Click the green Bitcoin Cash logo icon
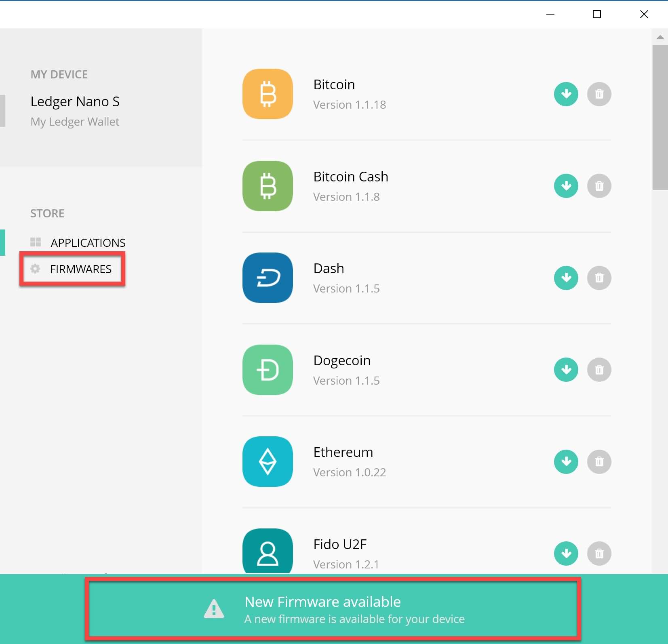Image resolution: width=668 pixels, height=644 pixels. pyautogui.click(x=268, y=186)
